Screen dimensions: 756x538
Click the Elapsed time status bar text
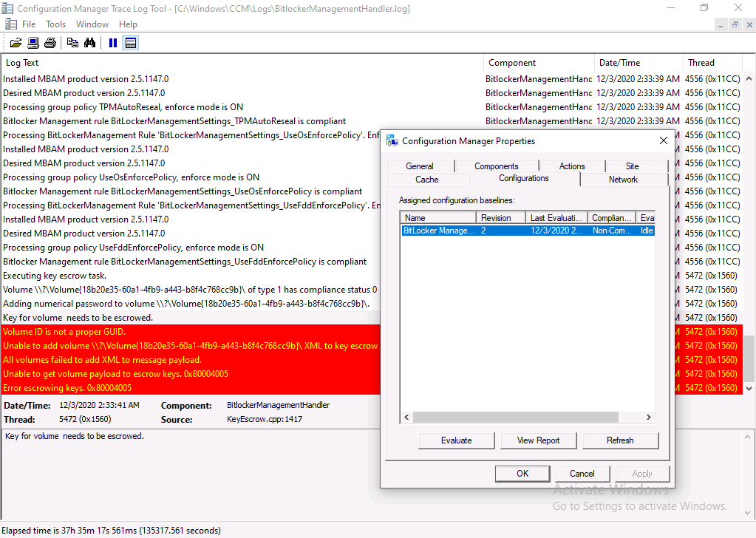(112, 531)
